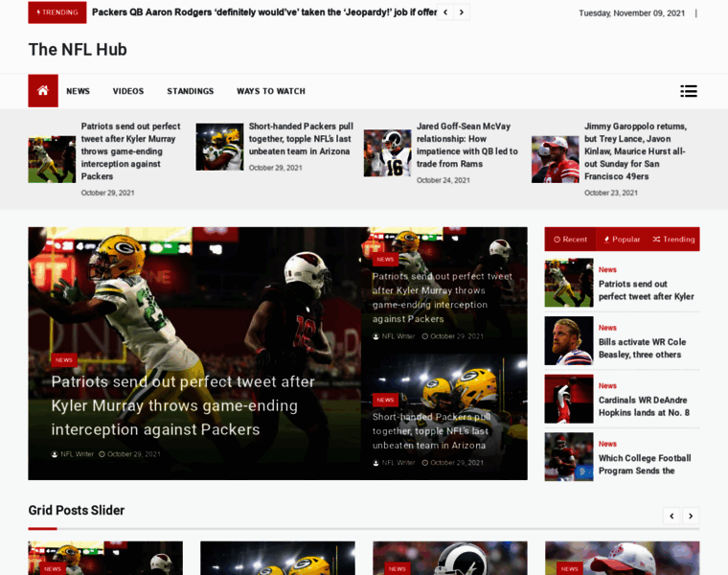728x575 pixels.
Task: Open the Videos menu item
Action: 128,91
